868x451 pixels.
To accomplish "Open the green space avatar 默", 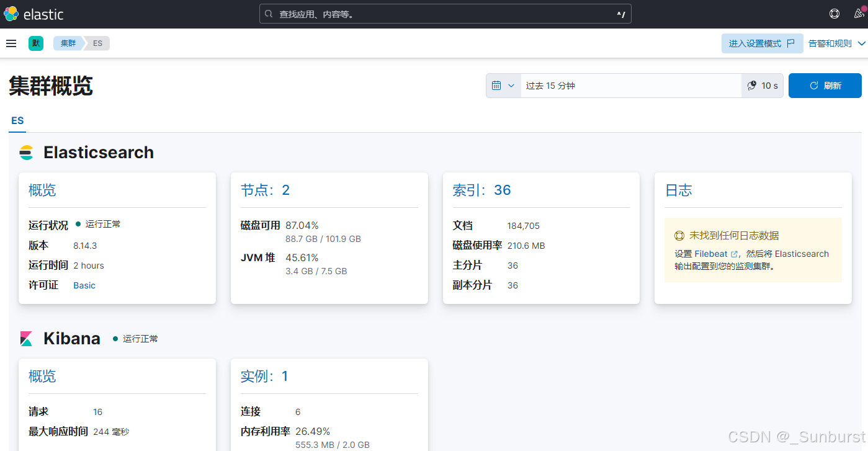I will (36, 43).
